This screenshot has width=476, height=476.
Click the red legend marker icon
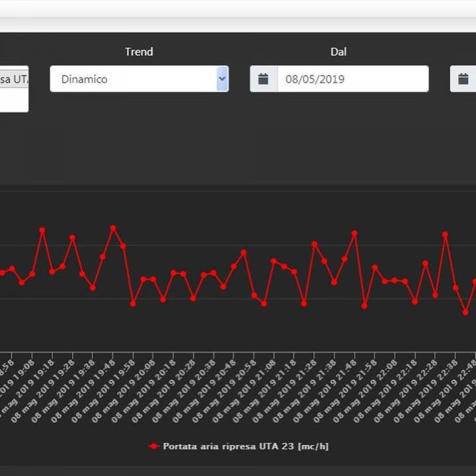point(154,446)
